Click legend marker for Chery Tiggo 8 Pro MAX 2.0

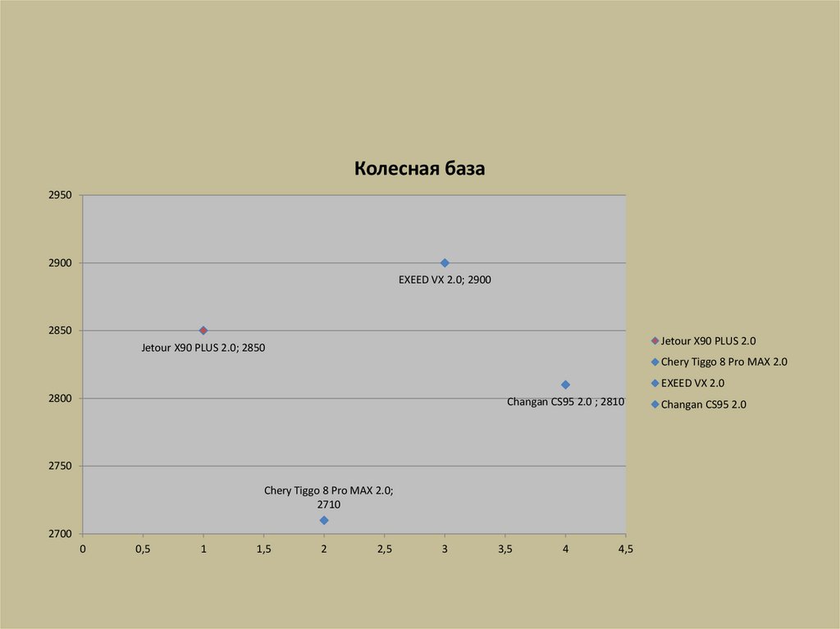pyautogui.click(x=655, y=362)
